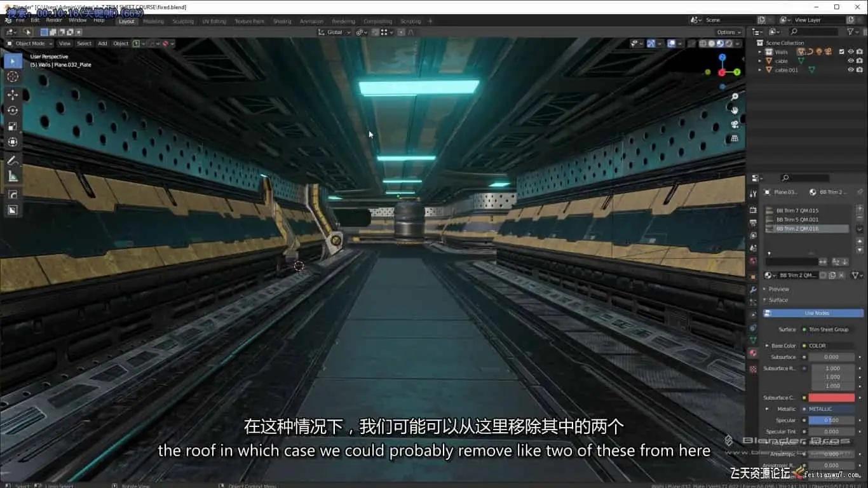The image size is (868, 488).
Task: Open the Material properties tab
Action: coord(753,353)
